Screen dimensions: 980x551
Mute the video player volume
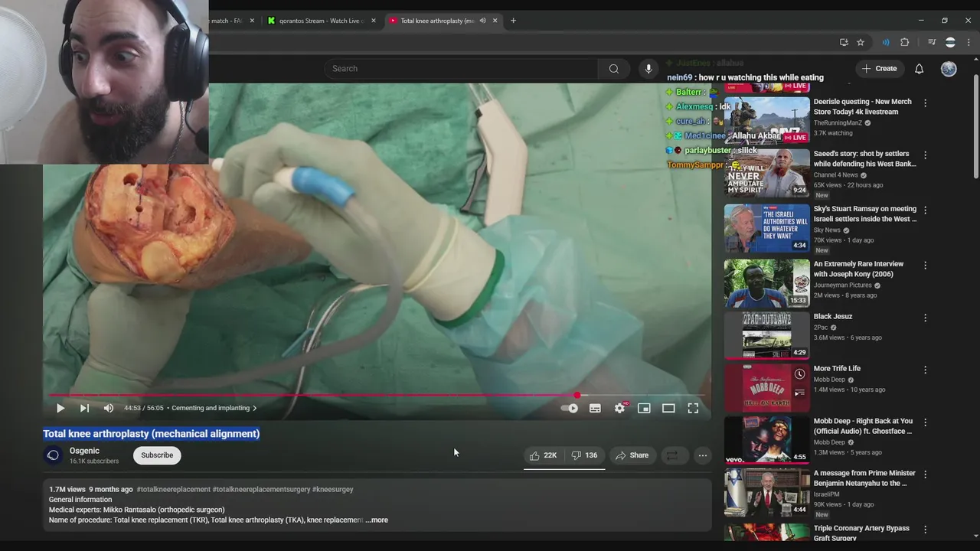point(109,409)
